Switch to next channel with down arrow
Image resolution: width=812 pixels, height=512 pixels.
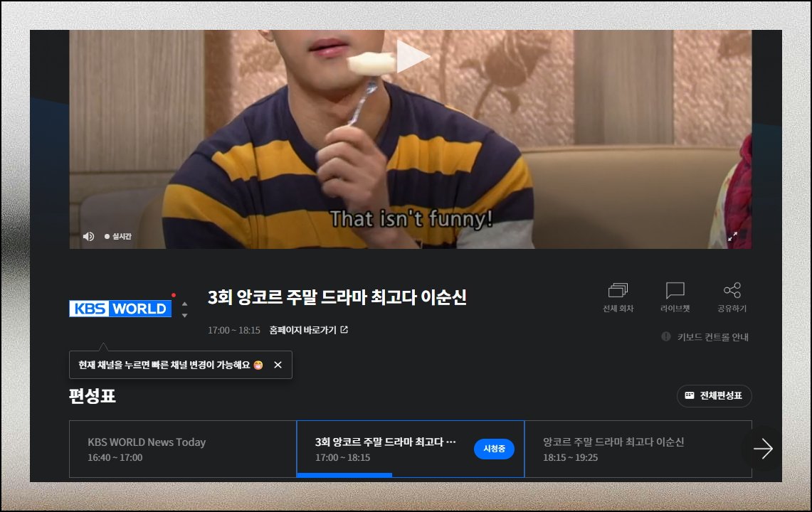tap(184, 315)
